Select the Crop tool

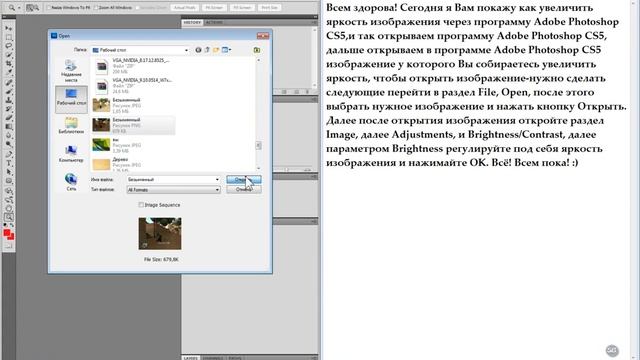(x=9, y=64)
